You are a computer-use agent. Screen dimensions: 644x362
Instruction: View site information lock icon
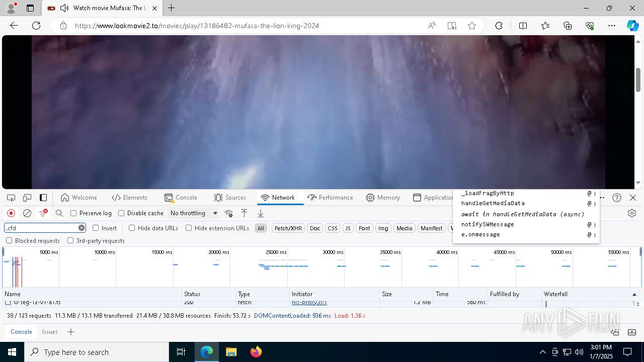[63, 26]
